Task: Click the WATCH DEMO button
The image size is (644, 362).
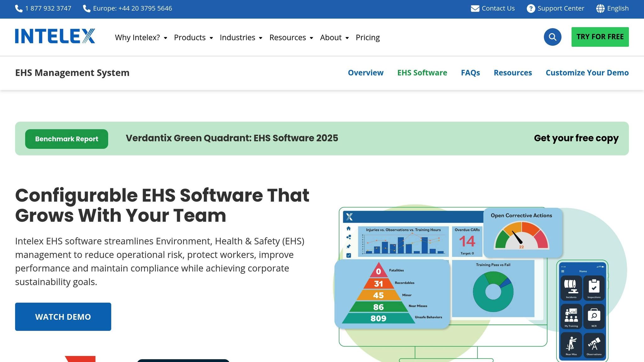Action: coord(63,317)
